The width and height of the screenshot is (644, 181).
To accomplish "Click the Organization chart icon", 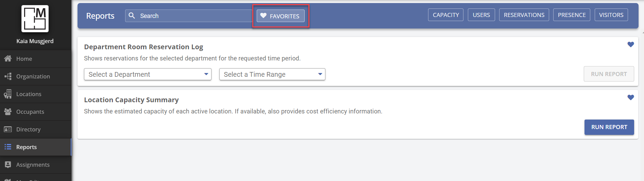I will coord(8,76).
